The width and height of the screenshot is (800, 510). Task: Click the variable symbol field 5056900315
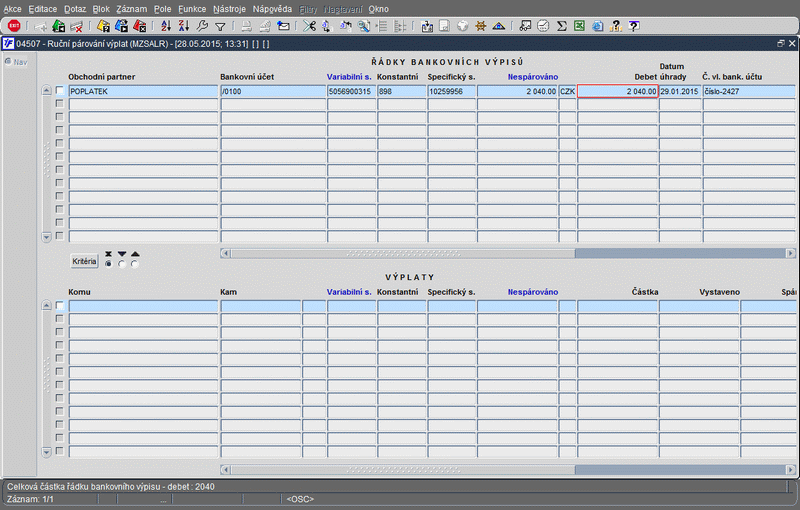coord(351,91)
